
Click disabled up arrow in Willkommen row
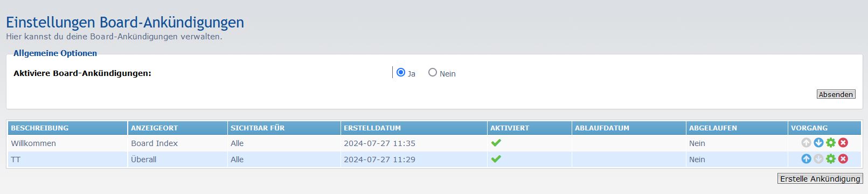click(x=806, y=143)
